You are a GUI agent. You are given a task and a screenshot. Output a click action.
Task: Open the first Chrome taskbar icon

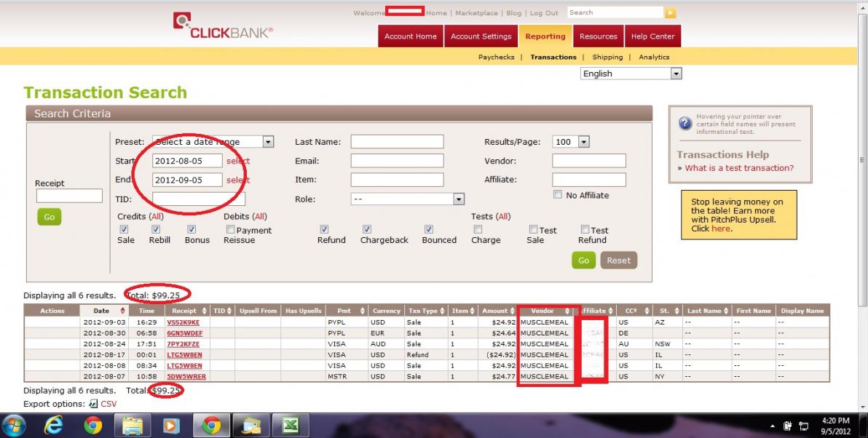93,426
